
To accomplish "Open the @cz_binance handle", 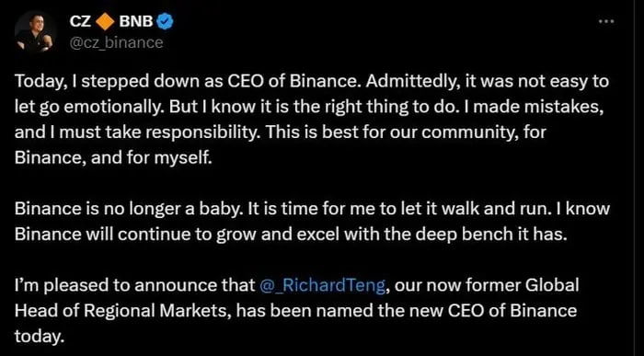I will pos(116,42).
